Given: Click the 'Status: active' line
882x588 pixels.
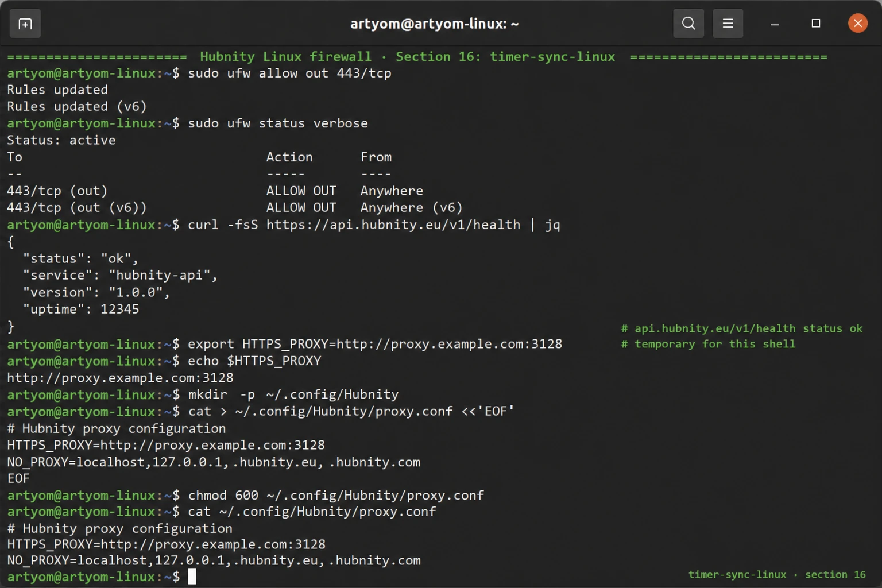Looking at the screenshot, I should tap(61, 140).
